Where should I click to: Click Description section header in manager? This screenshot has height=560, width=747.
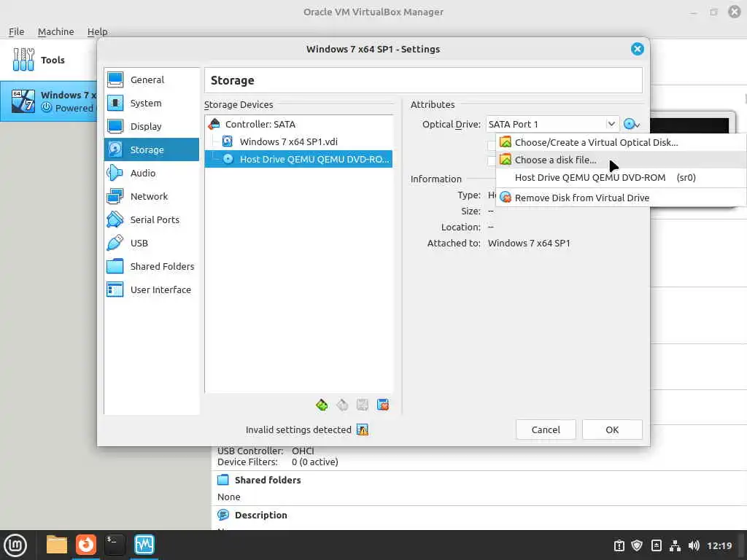click(x=260, y=516)
